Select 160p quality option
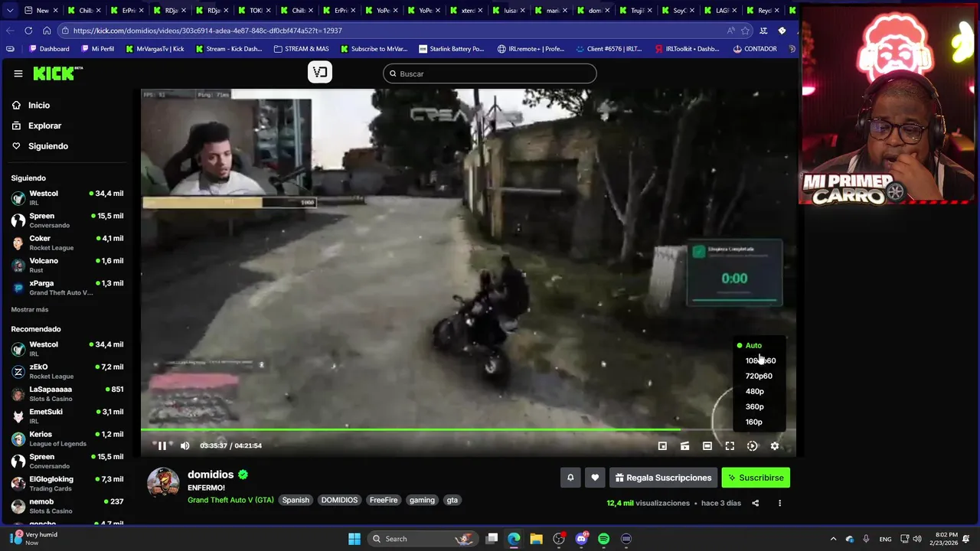 (753, 422)
